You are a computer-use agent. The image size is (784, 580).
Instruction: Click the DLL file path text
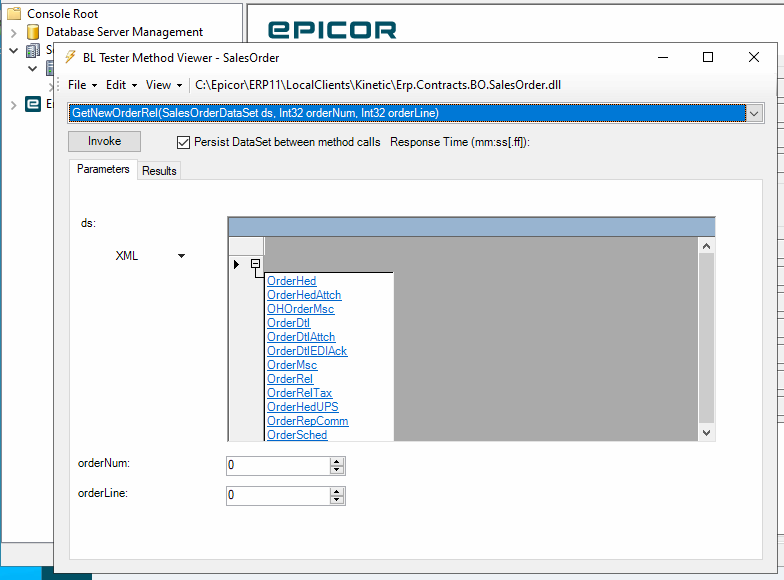tap(378, 85)
